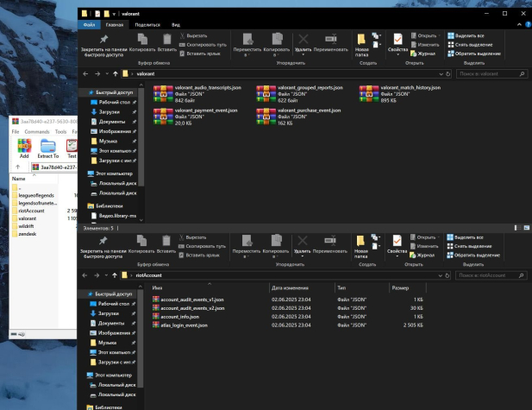The height and width of the screenshot is (410, 532).
Task: Open Tools menu in WinRAR
Action: coord(60,131)
